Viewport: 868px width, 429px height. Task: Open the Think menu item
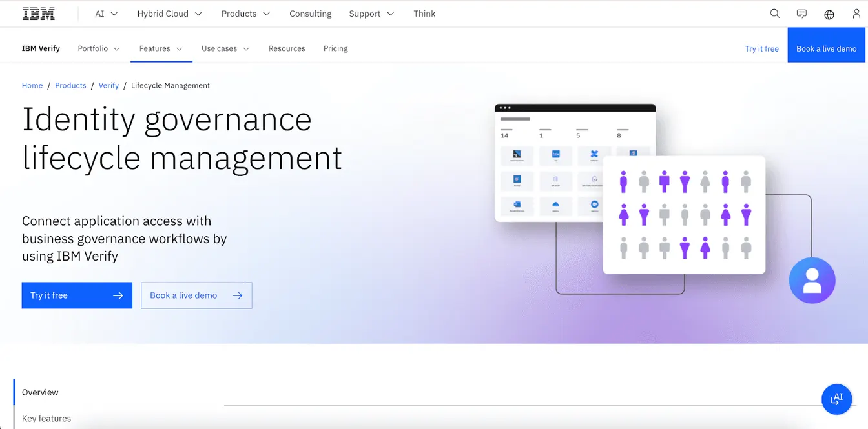click(x=424, y=14)
